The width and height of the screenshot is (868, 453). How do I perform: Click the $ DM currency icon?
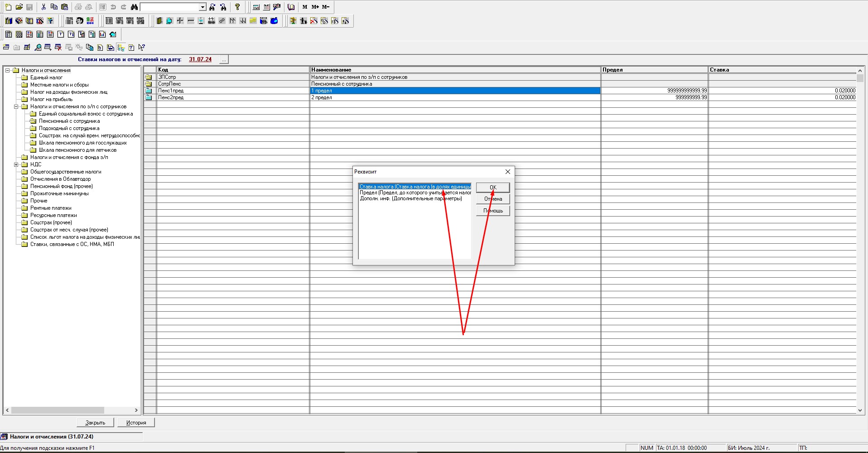pyautogui.click(x=90, y=20)
